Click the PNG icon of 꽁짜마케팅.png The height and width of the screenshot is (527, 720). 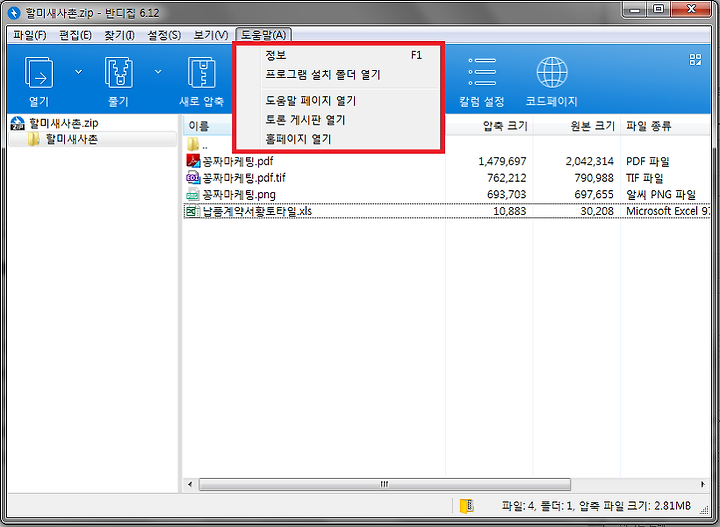193,195
